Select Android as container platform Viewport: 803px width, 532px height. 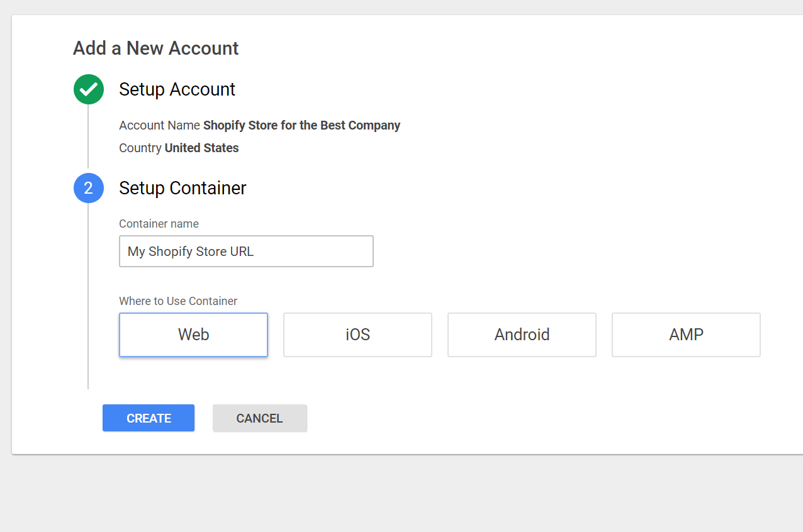pos(522,335)
